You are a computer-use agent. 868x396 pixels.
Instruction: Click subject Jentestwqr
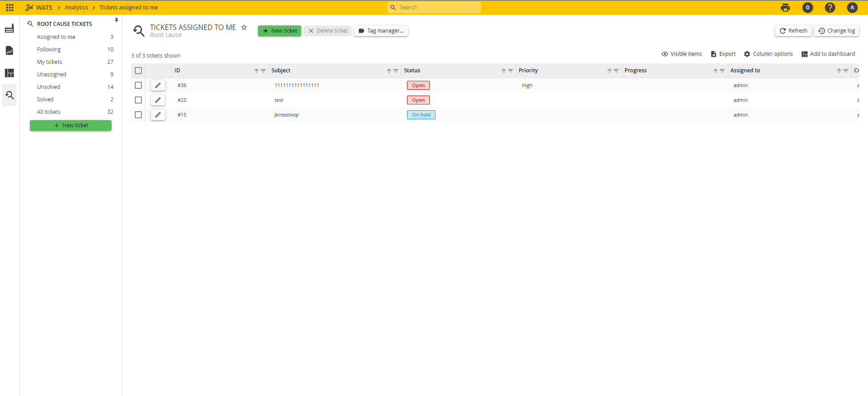[287, 115]
